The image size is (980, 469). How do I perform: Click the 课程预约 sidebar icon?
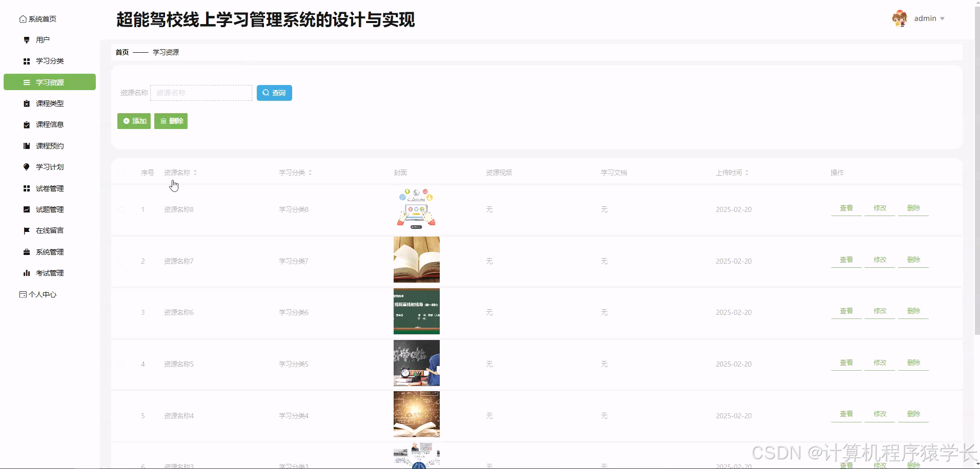coord(27,146)
